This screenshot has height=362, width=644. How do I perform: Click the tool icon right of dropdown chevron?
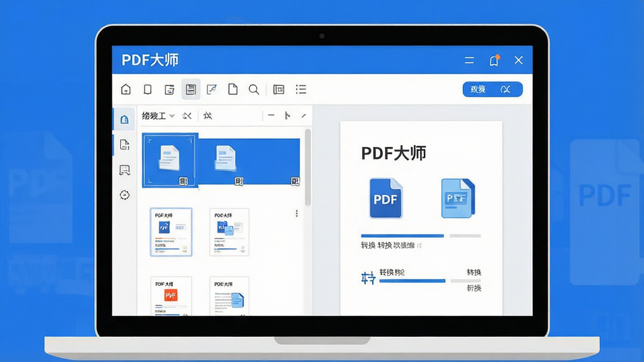click(187, 116)
